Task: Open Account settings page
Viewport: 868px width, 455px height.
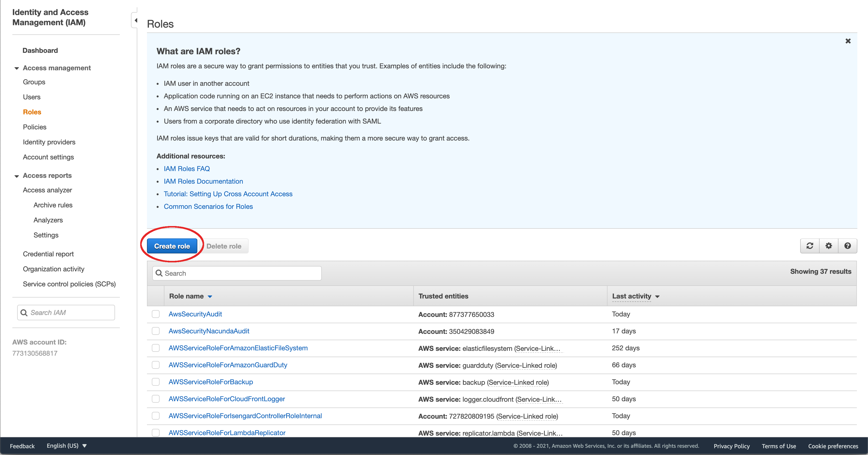Action: tap(48, 157)
